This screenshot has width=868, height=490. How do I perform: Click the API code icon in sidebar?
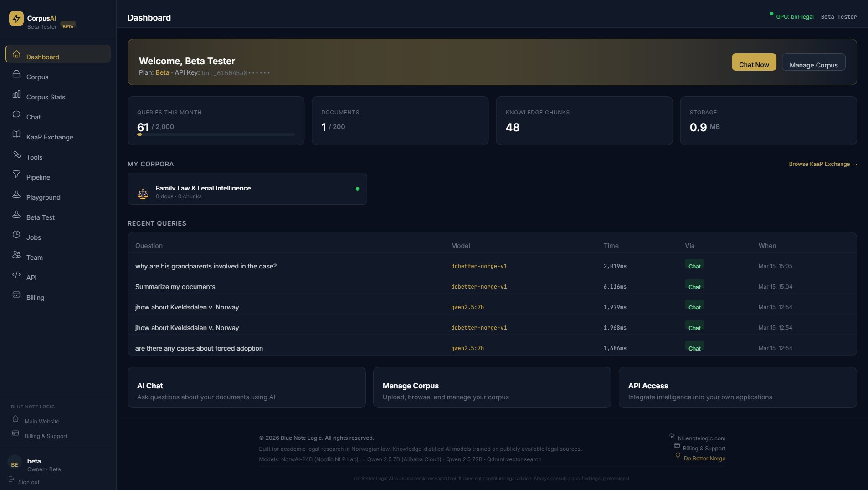(x=16, y=274)
